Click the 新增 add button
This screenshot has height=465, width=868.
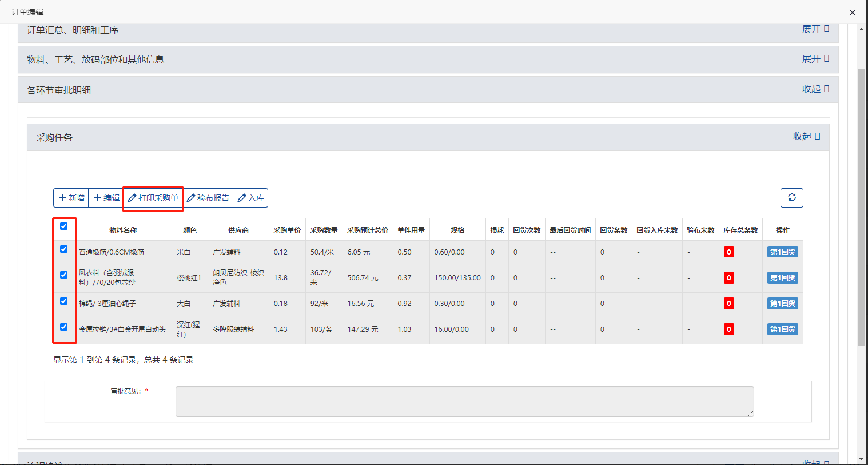pyautogui.click(x=71, y=198)
